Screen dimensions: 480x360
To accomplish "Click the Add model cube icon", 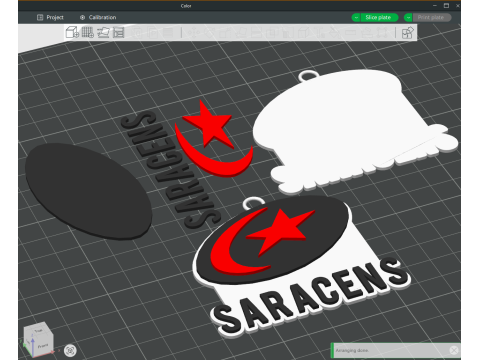I will click(72, 33).
